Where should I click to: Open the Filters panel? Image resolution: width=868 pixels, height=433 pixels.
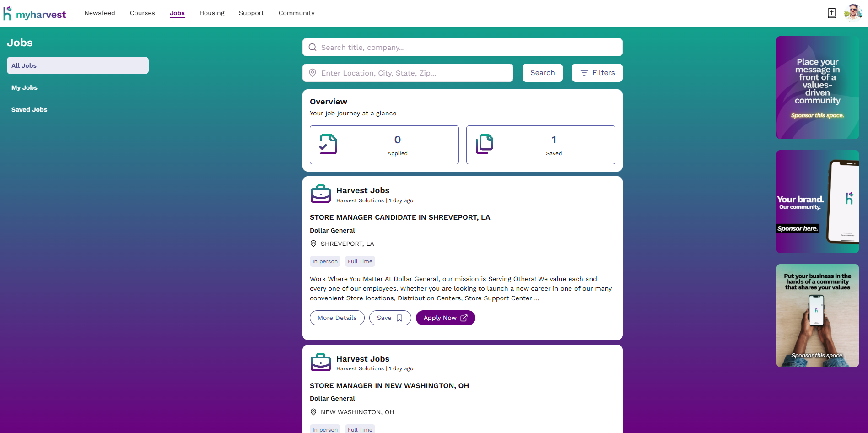[597, 73]
